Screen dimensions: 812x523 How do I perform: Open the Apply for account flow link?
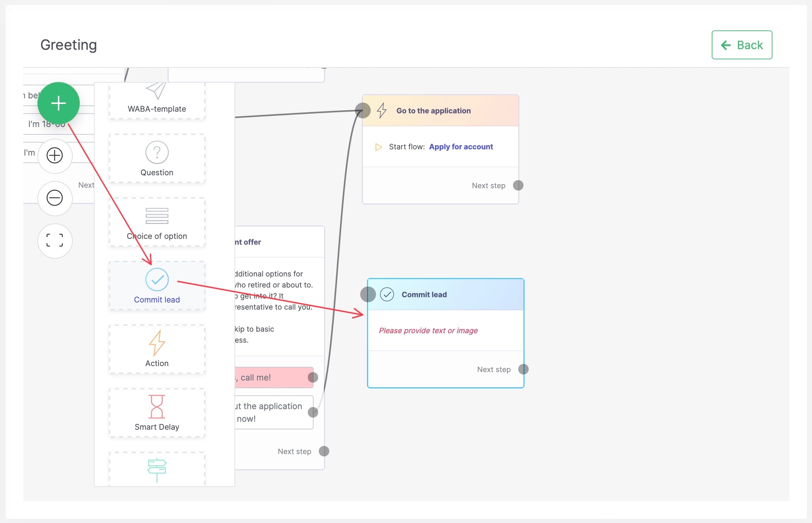click(461, 147)
